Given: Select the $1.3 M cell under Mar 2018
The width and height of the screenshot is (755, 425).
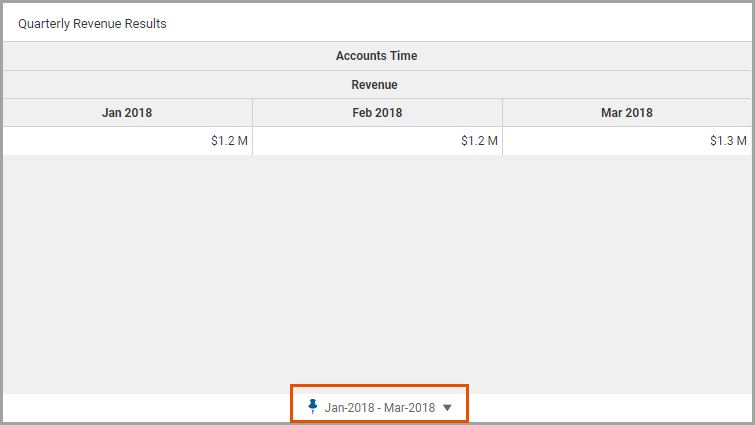Looking at the screenshot, I should tap(627, 141).
